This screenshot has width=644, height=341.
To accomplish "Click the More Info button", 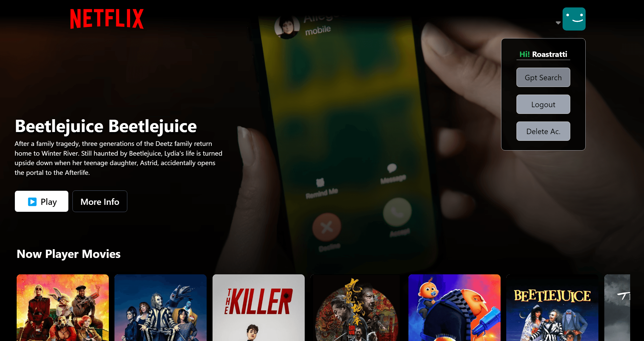I will coord(100,201).
